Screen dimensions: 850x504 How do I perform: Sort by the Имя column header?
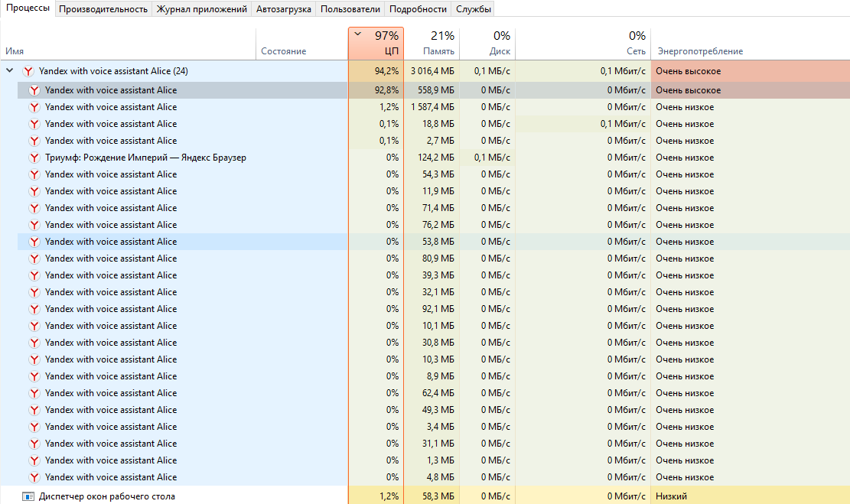coord(128,44)
